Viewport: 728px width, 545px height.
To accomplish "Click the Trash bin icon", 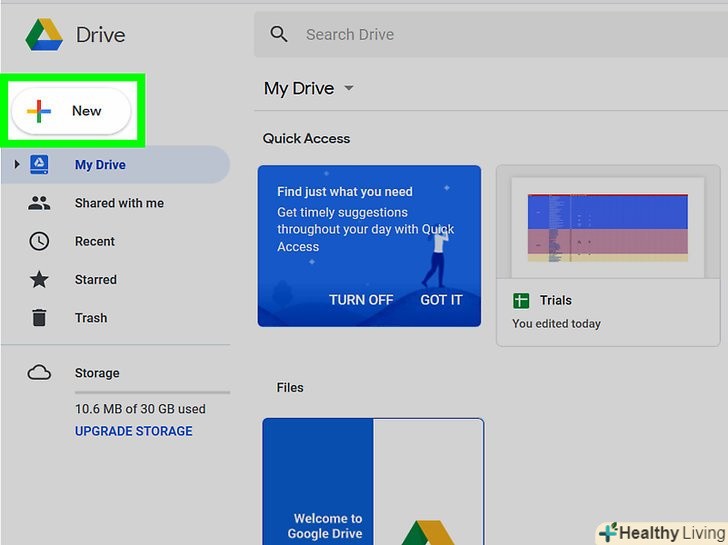I will [x=39, y=318].
